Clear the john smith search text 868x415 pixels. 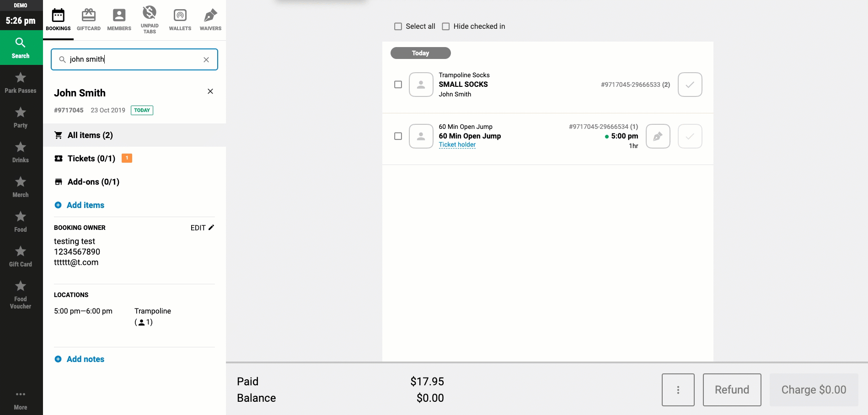206,59
